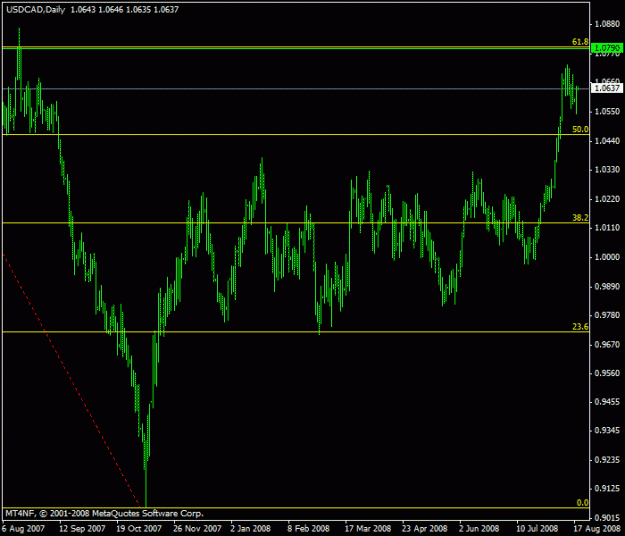Click the 6 Aug 2007 date label

[23, 529]
